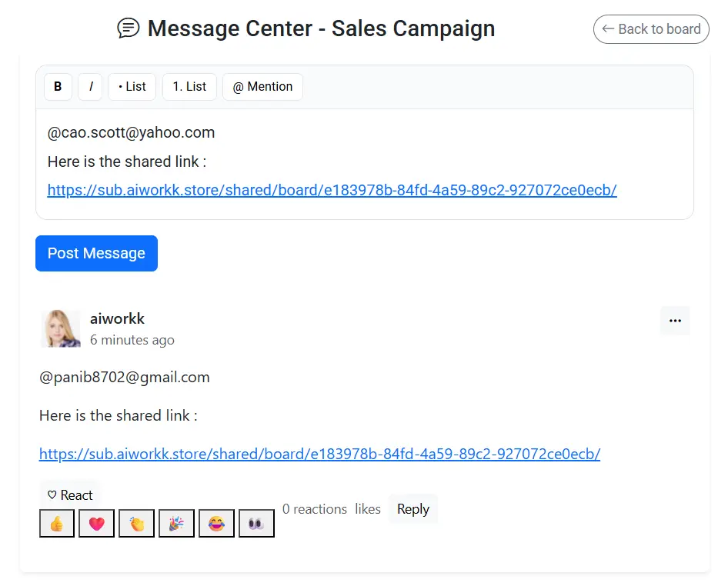Open shared board link inside the editor
The width and height of the screenshot is (728, 586).
coord(332,190)
